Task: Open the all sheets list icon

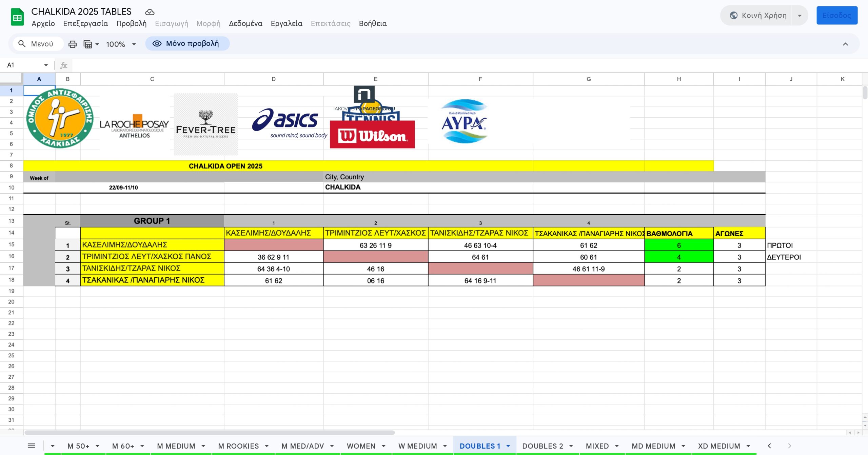Action: click(31, 446)
